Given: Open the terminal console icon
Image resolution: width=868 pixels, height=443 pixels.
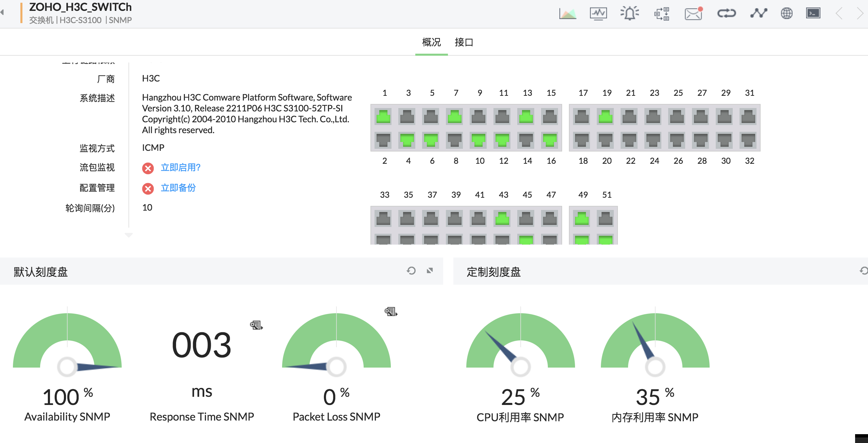Looking at the screenshot, I should 813,14.
